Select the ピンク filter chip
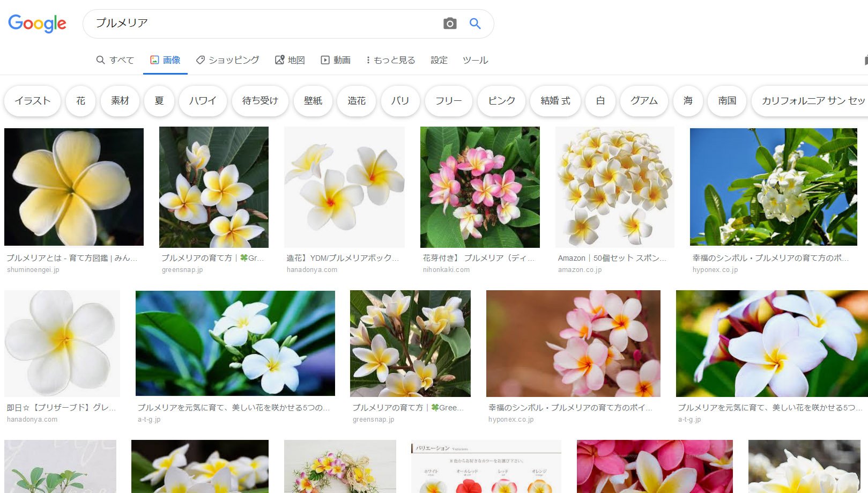Image resolution: width=868 pixels, height=493 pixels. pos(502,101)
